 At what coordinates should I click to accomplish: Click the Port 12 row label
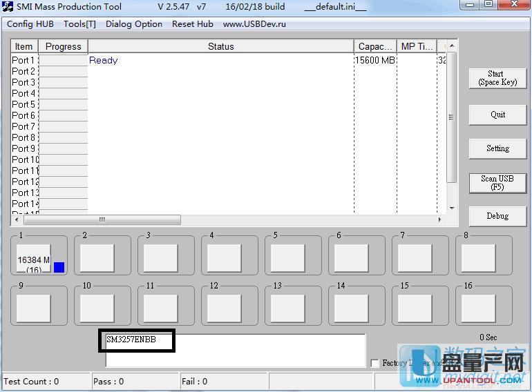(25, 182)
